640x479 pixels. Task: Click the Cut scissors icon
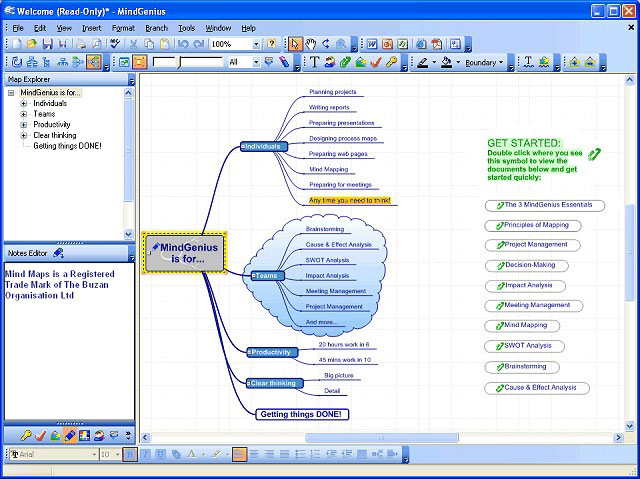pos(133,44)
